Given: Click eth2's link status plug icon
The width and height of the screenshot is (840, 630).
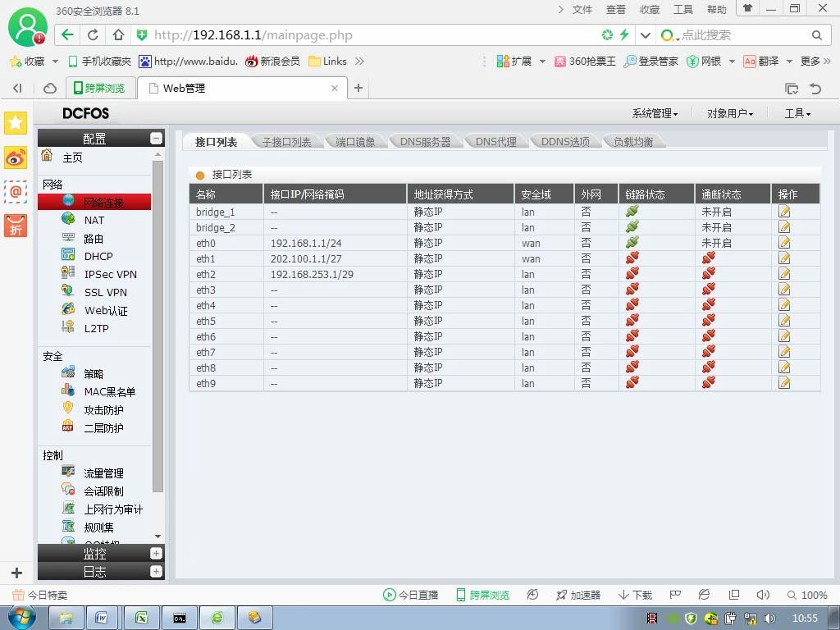Looking at the screenshot, I should pos(632,273).
